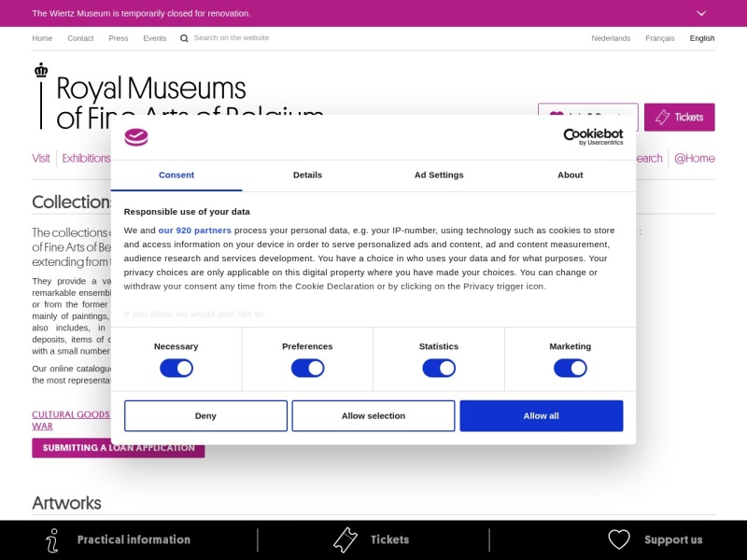The width and height of the screenshot is (747, 560).
Task: Switch language to Français
Action: [660, 38]
